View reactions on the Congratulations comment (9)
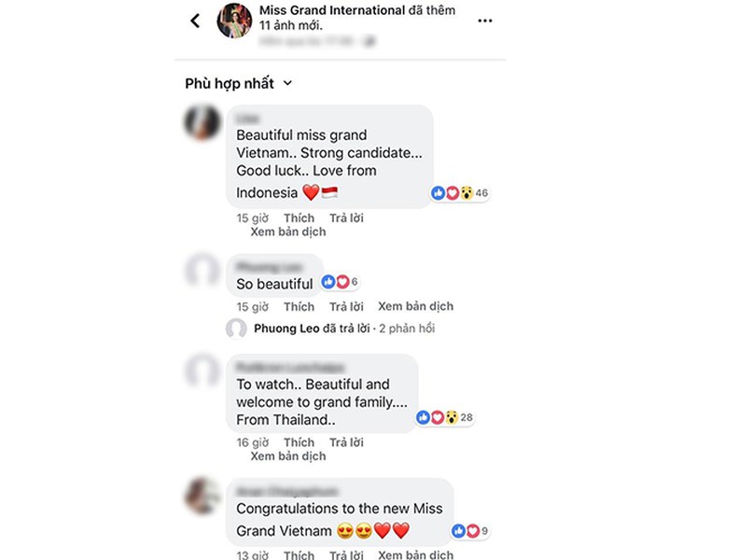Screen dimensions: 739x560 pyautogui.click(x=470, y=531)
